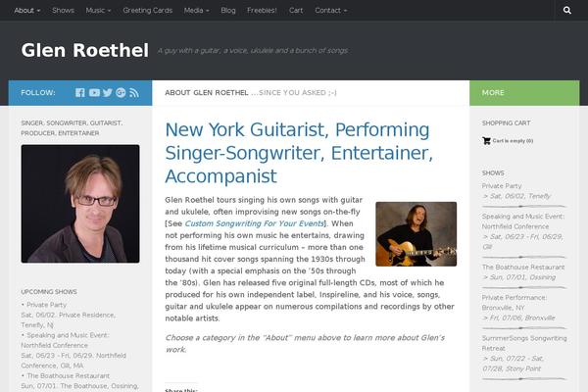
Task: Open the RSS feed icon
Action: pos(134,93)
